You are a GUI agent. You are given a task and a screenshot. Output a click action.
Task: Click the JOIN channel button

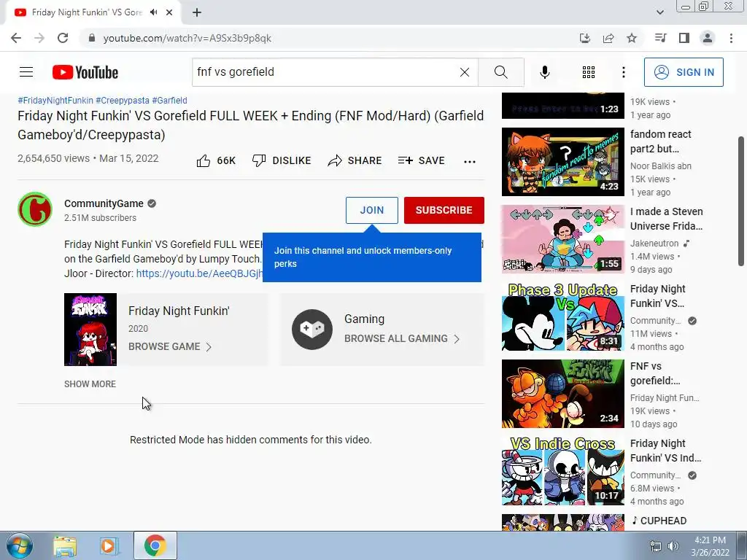[x=371, y=210]
